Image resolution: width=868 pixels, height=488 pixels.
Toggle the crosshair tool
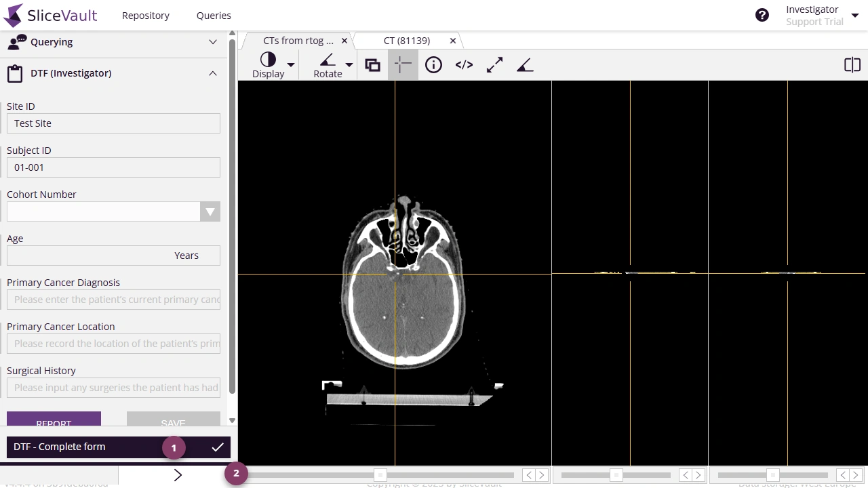[403, 65]
